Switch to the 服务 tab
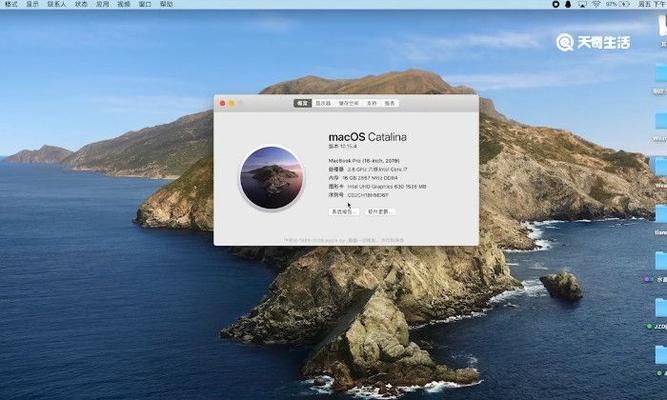This screenshot has height=400, width=667. coord(390,103)
